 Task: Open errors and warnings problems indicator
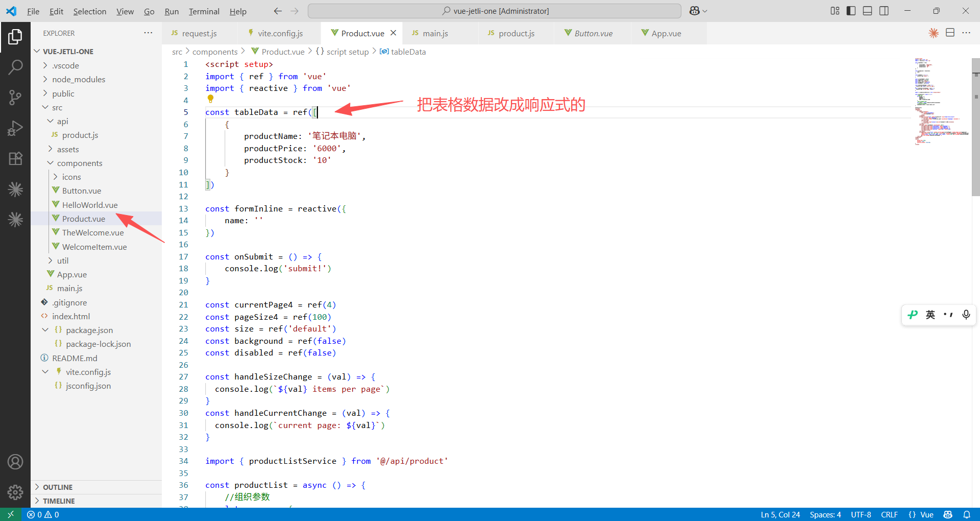[x=43, y=514]
